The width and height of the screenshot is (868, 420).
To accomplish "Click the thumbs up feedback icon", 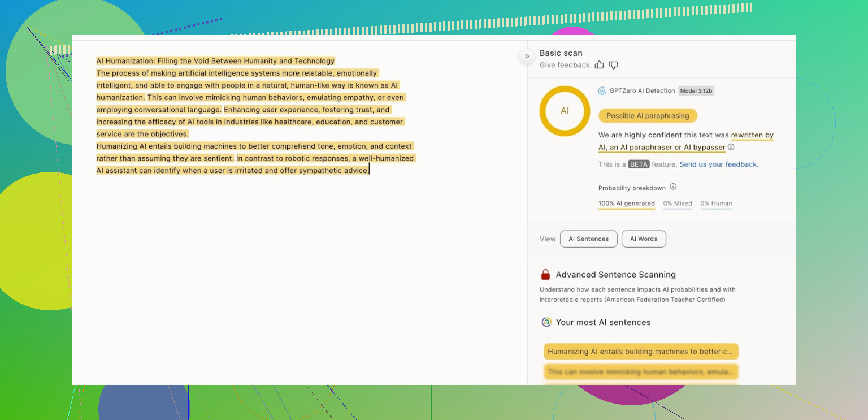I will pos(600,65).
